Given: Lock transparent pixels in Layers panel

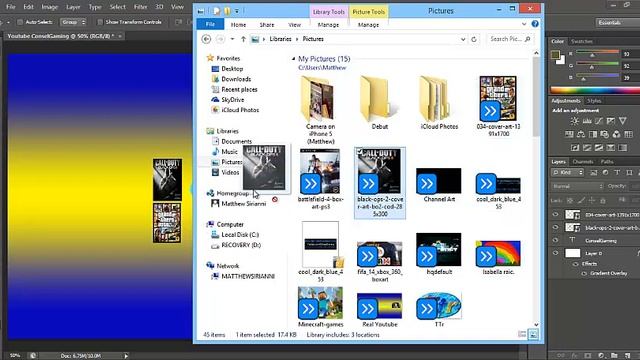Looking at the screenshot, I should point(570,200).
